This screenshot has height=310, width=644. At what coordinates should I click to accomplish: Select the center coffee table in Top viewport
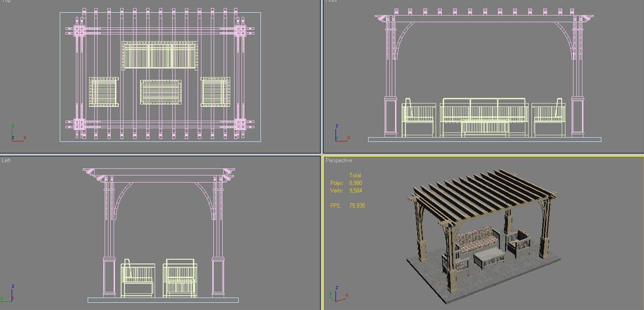tap(161, 92)
